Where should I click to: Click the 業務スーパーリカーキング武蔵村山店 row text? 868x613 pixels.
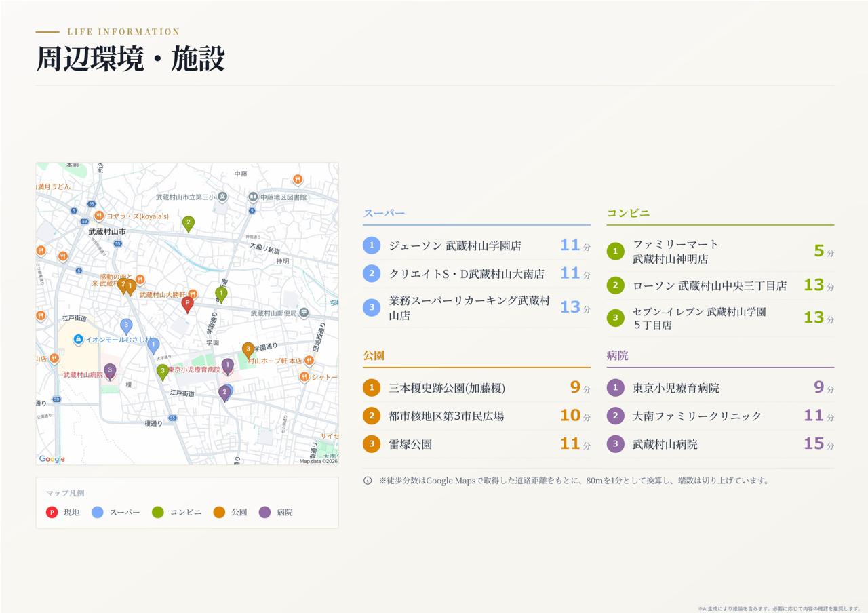tap(469, 308)
